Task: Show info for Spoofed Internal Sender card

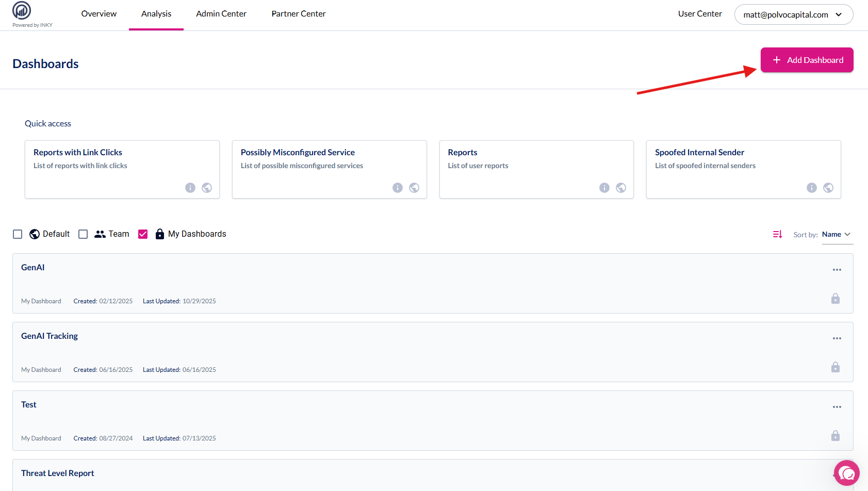Action: tap(812, 188)
